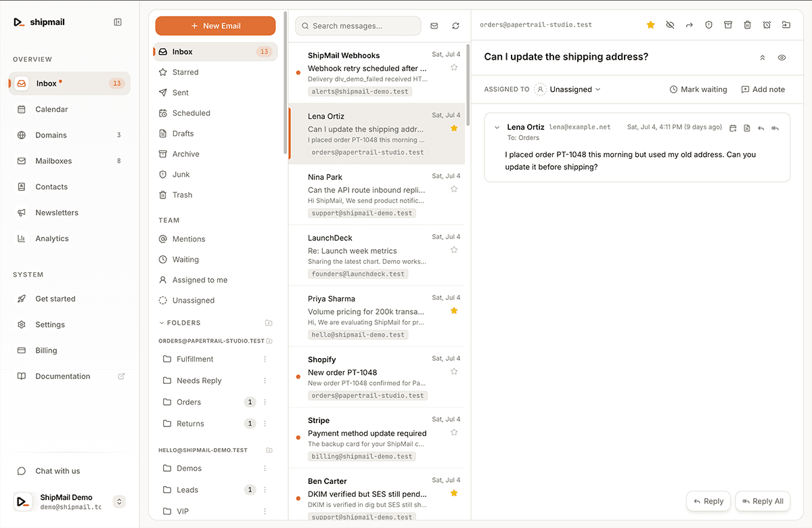Move email to folder icon in toolbar
Viewport: 812px width, 528px height.
point(786,24)
